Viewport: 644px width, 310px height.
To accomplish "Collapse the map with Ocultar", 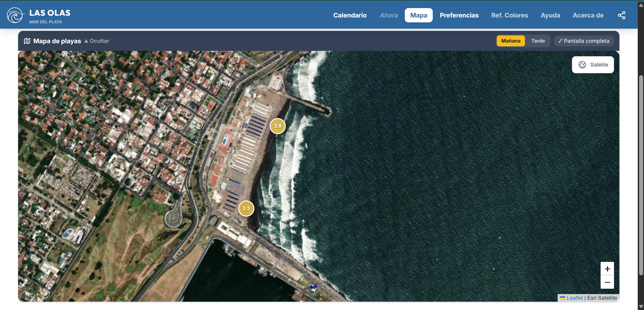I will pos(97,41).
